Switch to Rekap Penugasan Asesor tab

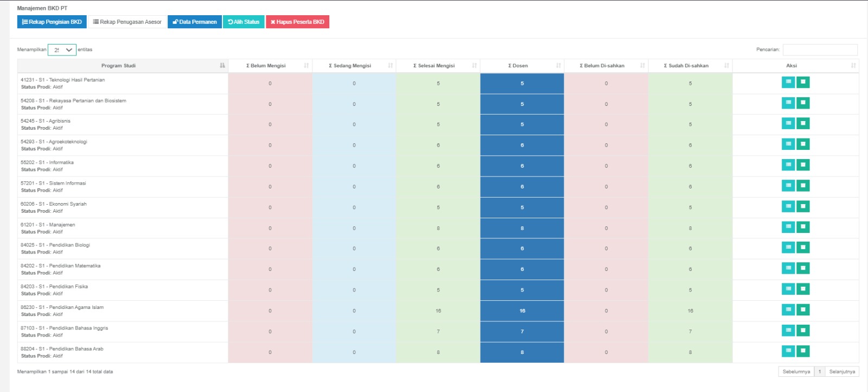point(127,22)
